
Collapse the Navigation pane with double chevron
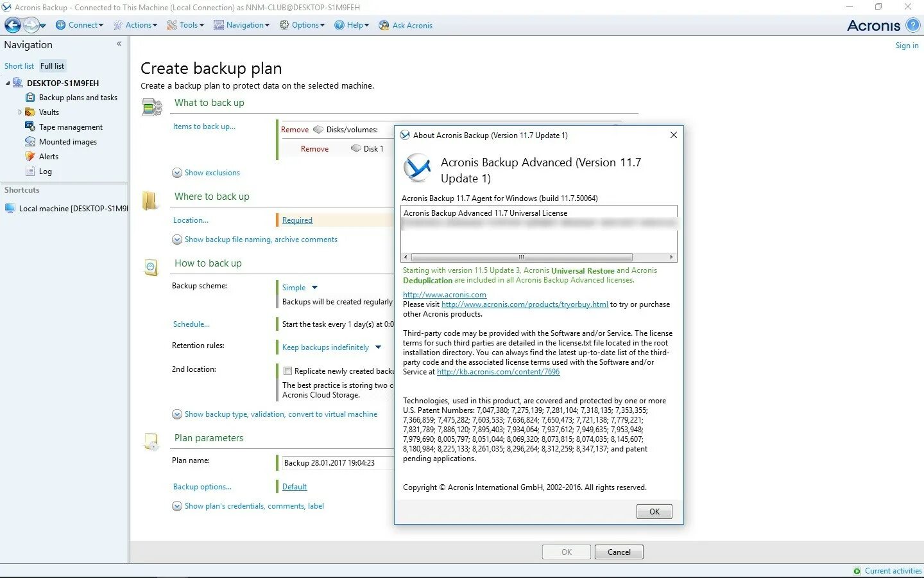[119, 44]
